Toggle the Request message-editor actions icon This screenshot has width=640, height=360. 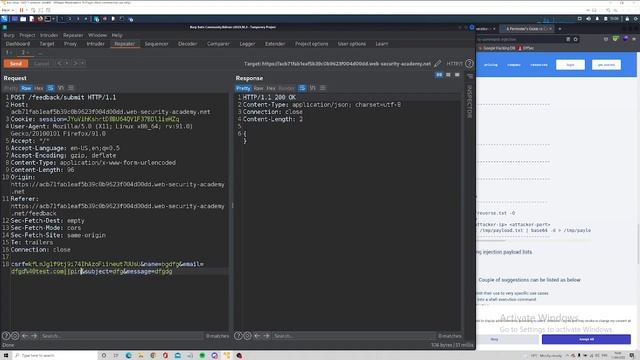coord(51,88)
